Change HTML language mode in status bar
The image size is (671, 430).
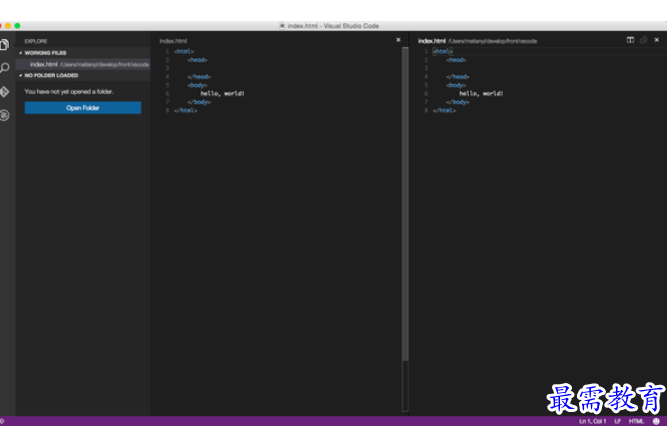click(636, 421)
